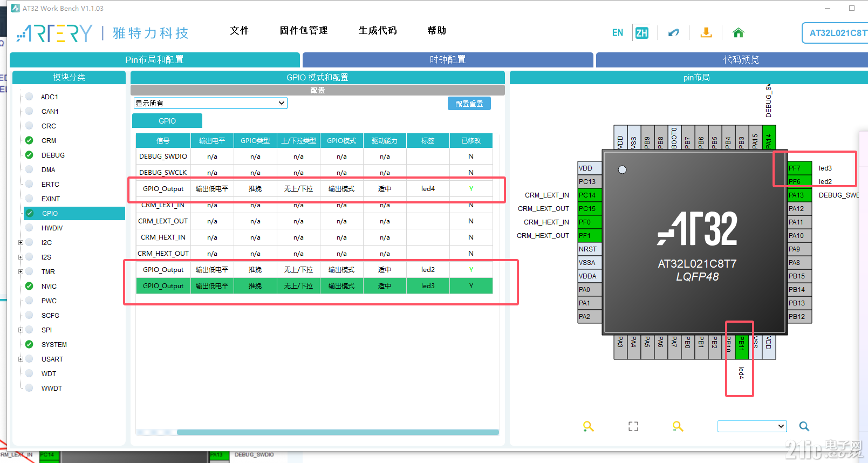Toggle the SYSTEM green check indicator
Image resolution: width=868 pixels, height=463 pixels.
pyautogui.click(x=29, y=344)
